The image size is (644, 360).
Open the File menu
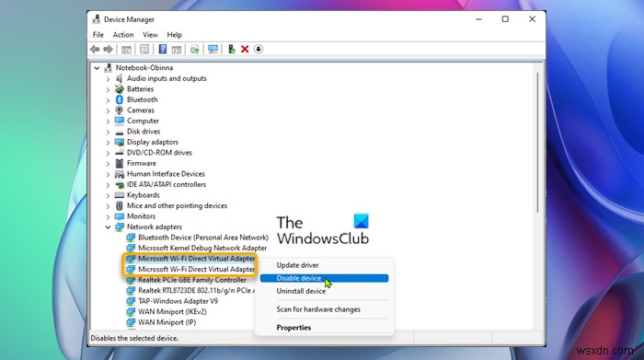(x=98, y=35)
